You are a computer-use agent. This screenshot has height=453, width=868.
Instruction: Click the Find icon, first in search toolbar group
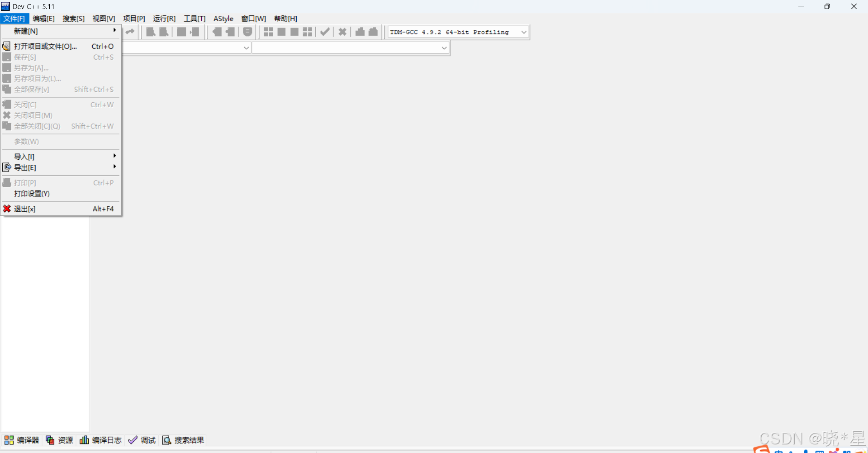point(151,32)
